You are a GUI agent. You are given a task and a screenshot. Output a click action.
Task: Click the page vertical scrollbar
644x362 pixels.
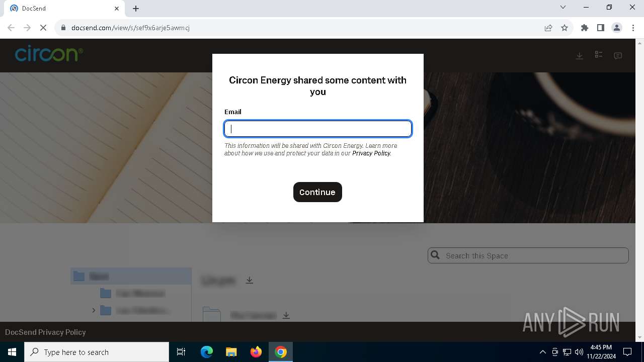(x=640, y=190)
